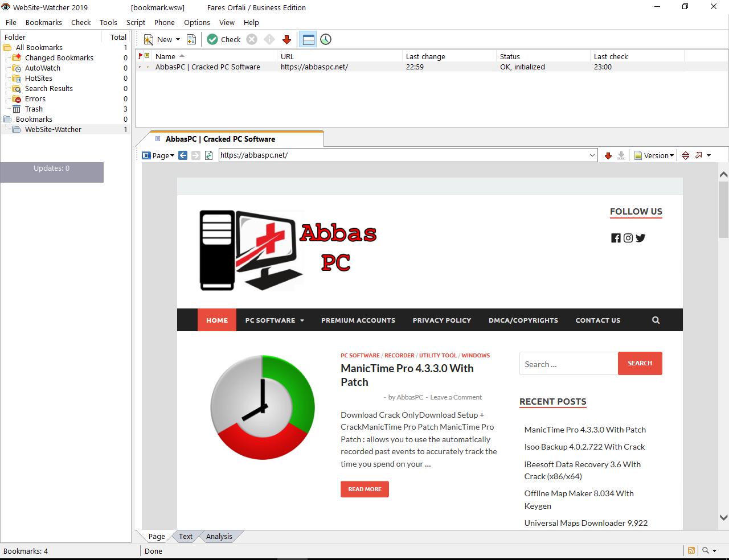The image size is (729, 560).
Task: Select Changed Bookmarks folder
Action: pos(59,57)
